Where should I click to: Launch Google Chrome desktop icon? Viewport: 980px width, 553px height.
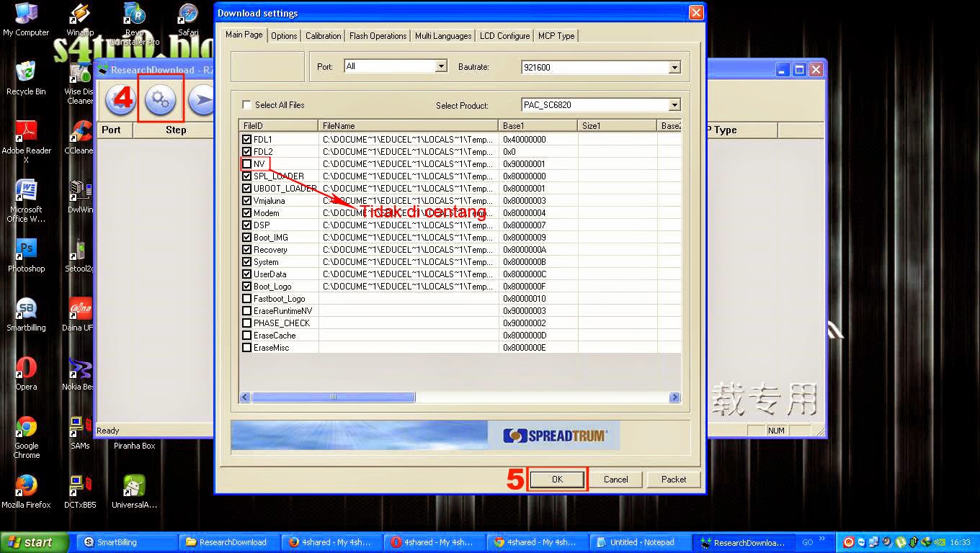pos(26,436)
